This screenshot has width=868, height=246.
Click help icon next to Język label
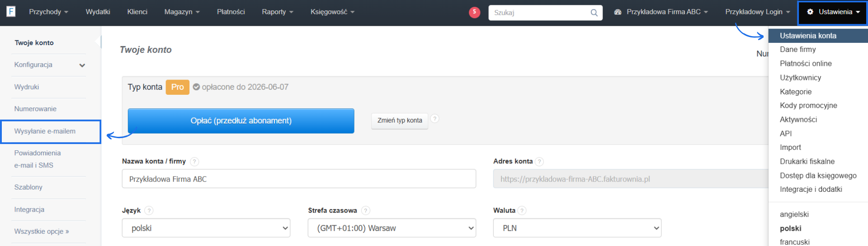coord(149,211)
